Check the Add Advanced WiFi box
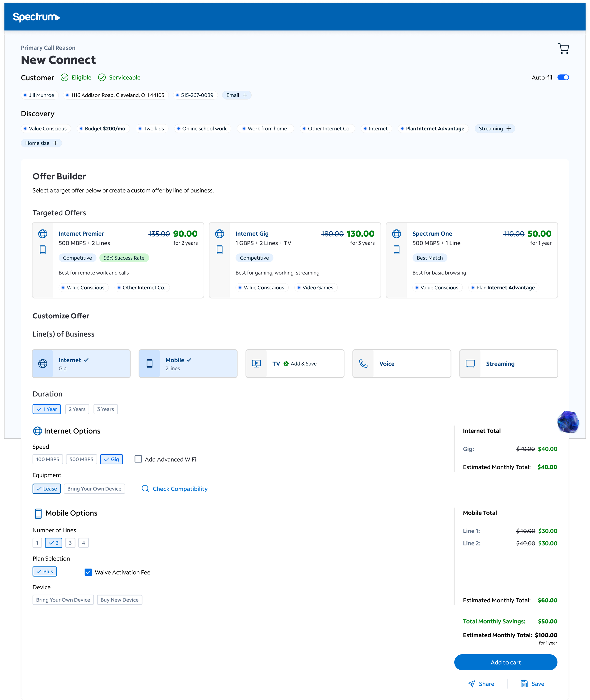Viewport: 590px width, 700px height. pos(138,459)
